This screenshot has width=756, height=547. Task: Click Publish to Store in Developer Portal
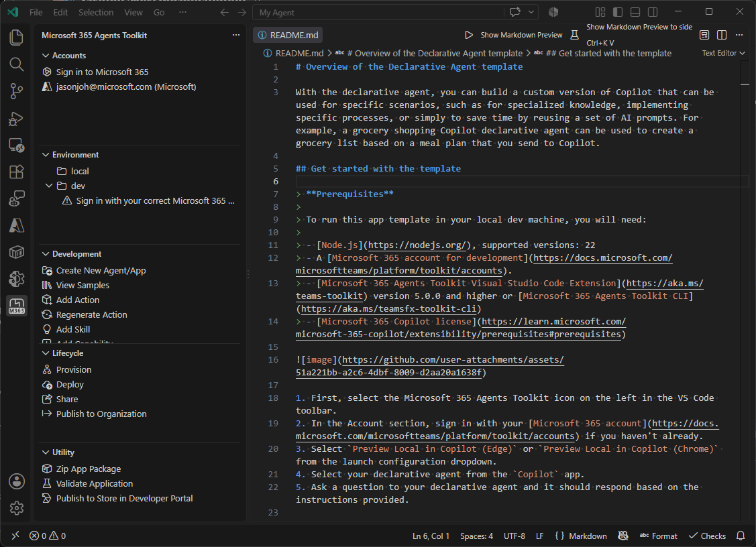124,498
